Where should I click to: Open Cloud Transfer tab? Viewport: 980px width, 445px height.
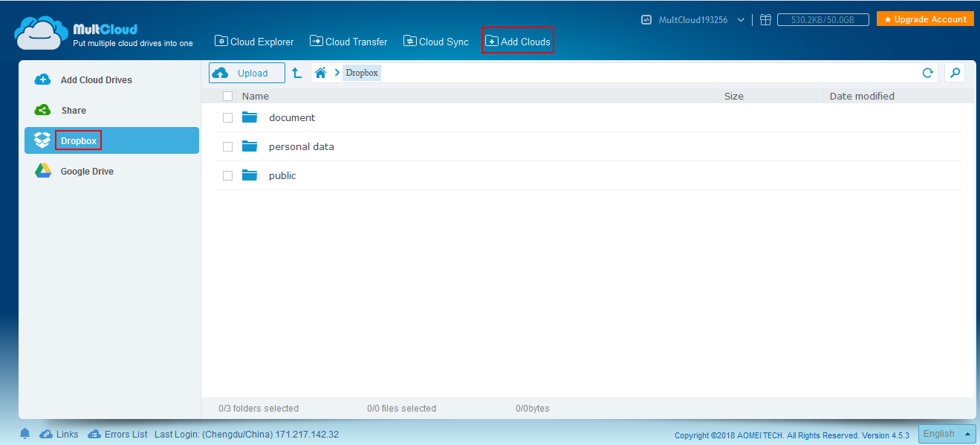coord(348,42)
